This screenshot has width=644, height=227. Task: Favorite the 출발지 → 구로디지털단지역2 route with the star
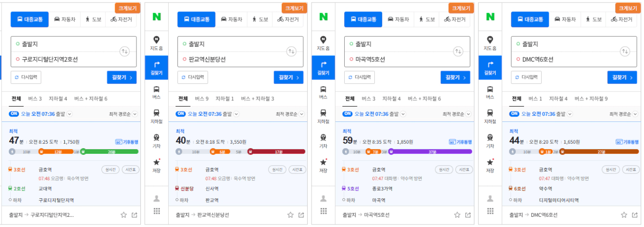[x=124, y=215]
